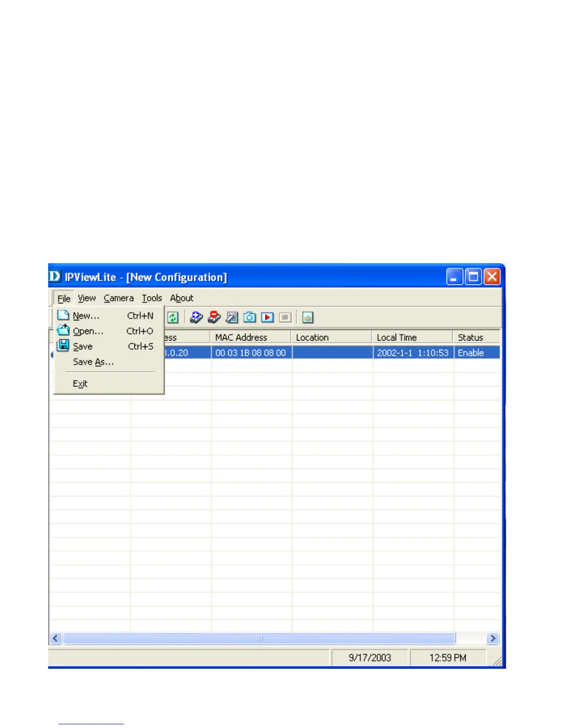Minimize the IPViewLite window
This screenshot has height=728, width=563.
pyautogui.click(x=454, y=277)
